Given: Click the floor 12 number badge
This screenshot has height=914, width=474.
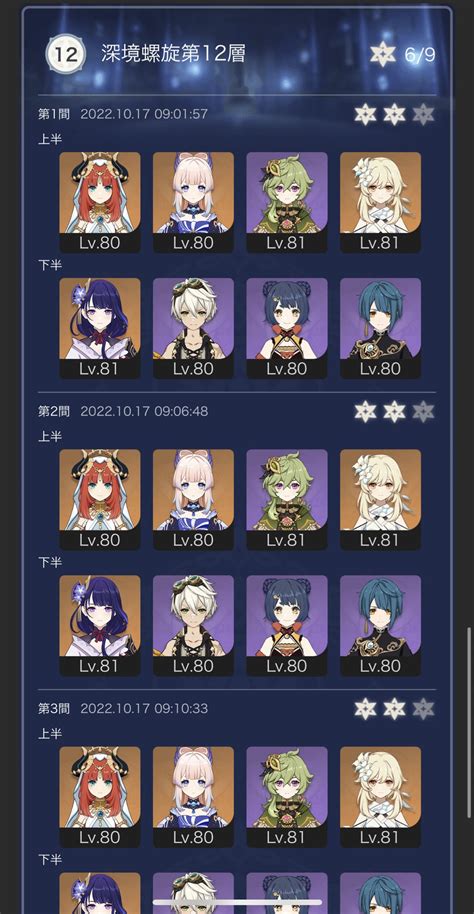Looking at the screenshot, I should coord(65,54).
